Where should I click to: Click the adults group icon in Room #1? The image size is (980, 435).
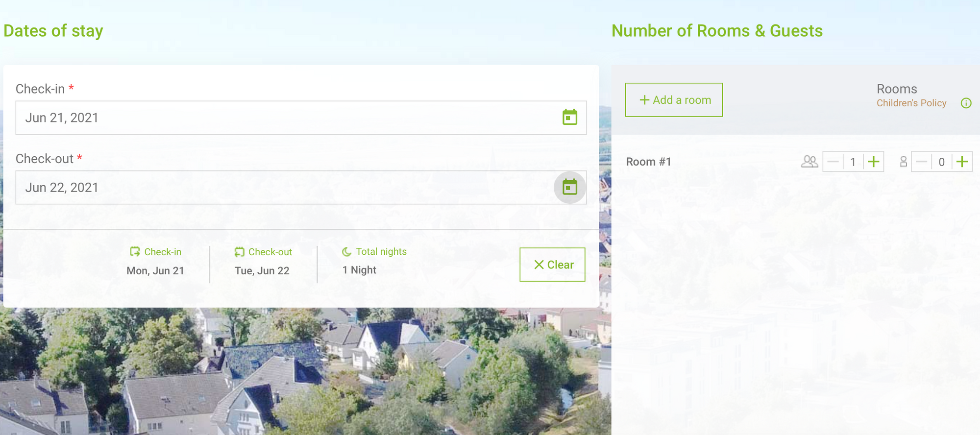point(809,162)
